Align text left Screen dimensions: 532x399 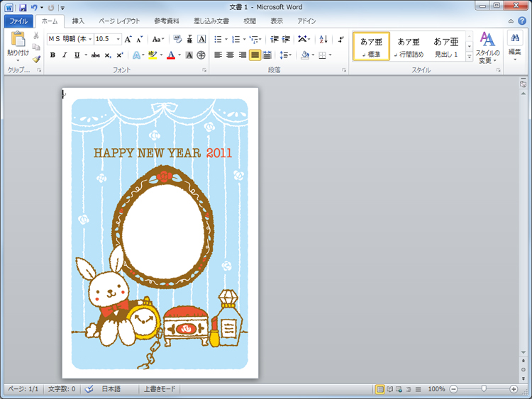218,55
